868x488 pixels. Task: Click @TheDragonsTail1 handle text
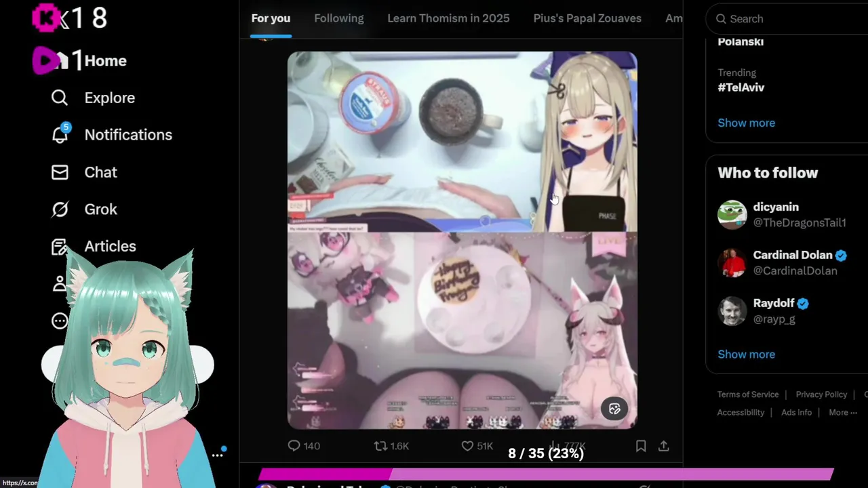coord(799,223)
